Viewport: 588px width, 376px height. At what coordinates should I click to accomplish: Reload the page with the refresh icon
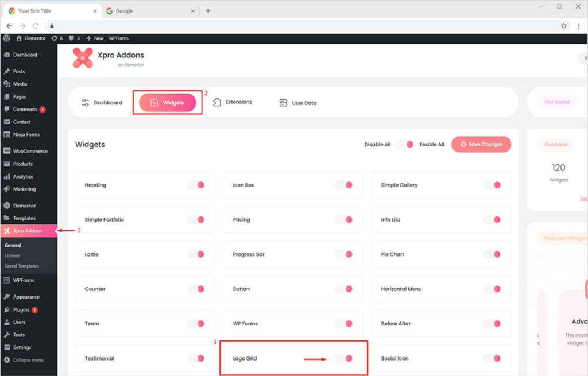pyautogui.click(x=36, y=26)
